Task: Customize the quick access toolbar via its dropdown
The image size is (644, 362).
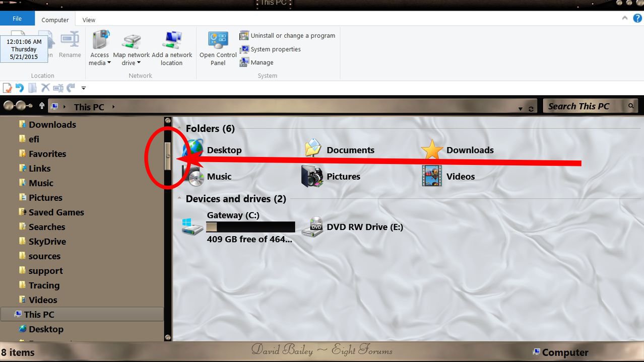Action: (83, 88)
